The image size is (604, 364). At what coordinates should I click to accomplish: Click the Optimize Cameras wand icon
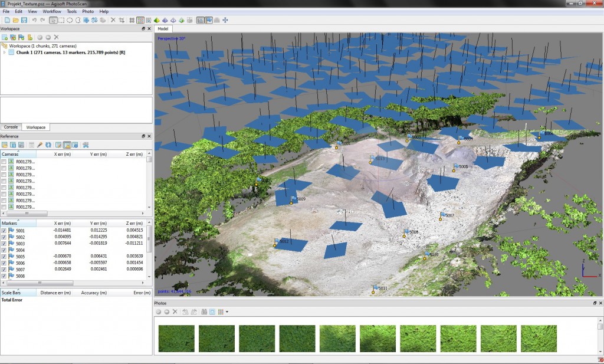tap(40, 145)
